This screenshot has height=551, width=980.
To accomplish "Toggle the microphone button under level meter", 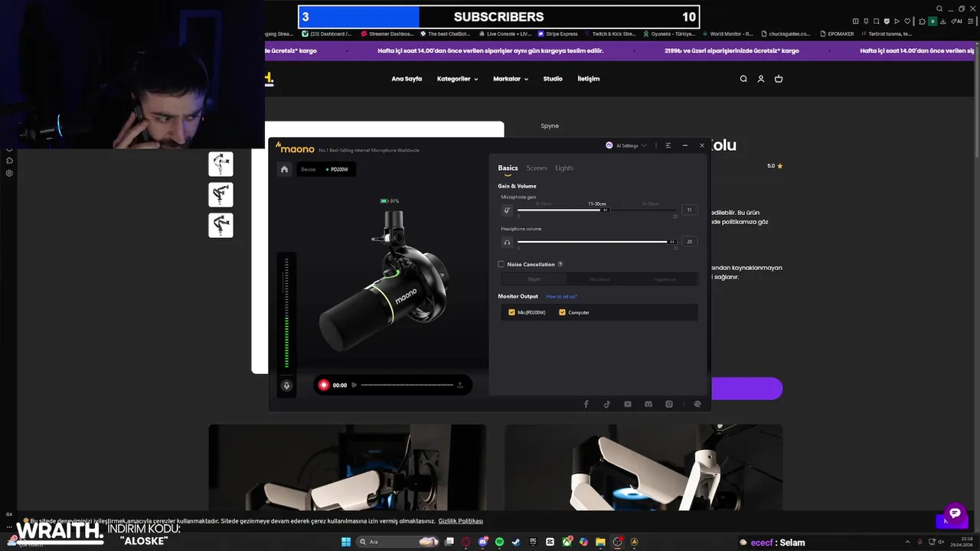I will click(x=286, y=386).
